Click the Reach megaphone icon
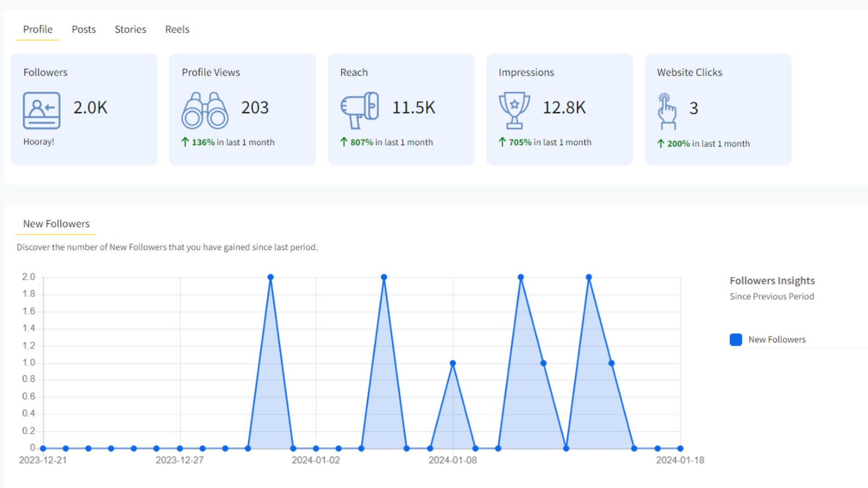Viewport: 868px width, 488px height. coord(359,110)
